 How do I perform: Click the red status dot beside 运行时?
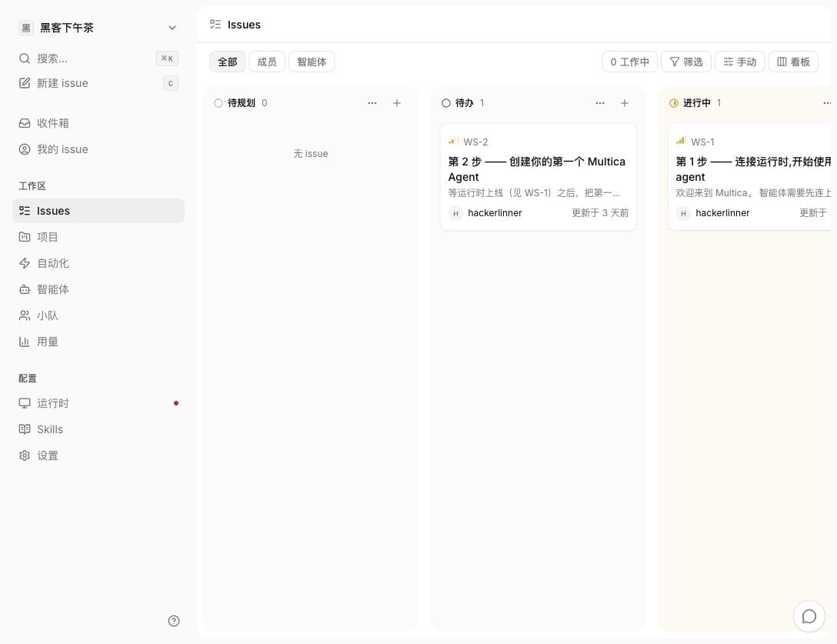(176, 403)
